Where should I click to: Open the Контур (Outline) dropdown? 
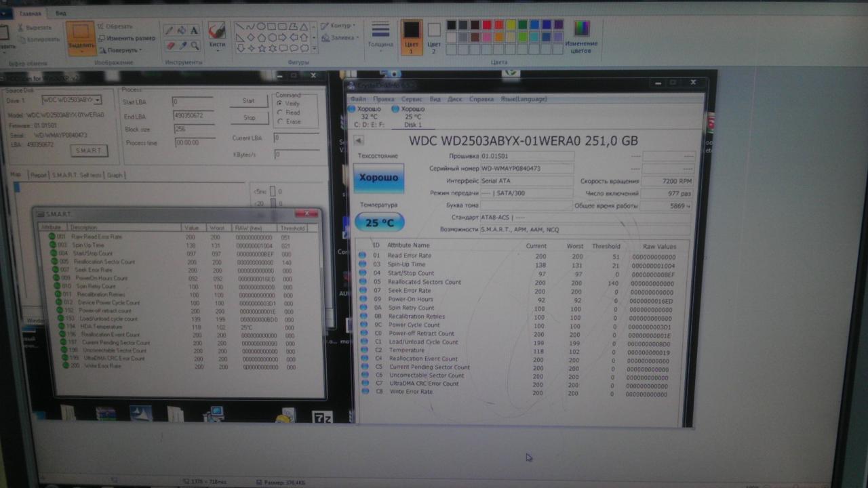point(338,26)
